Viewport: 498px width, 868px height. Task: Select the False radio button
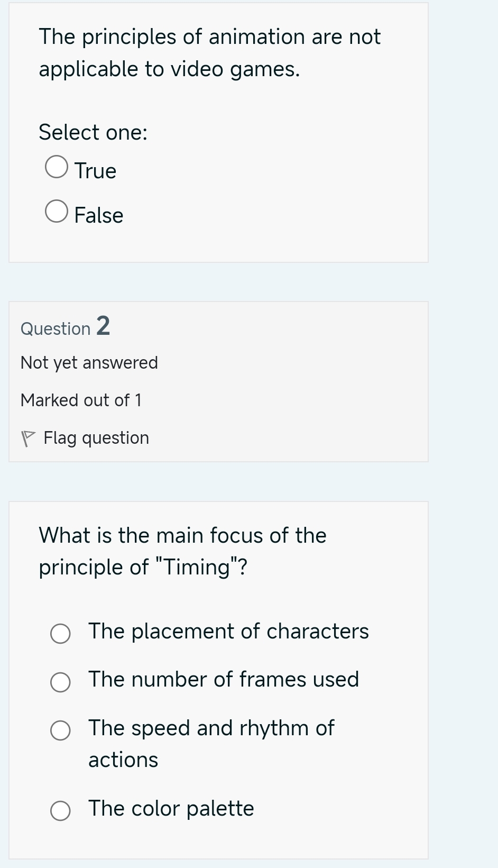click(56, 211)
